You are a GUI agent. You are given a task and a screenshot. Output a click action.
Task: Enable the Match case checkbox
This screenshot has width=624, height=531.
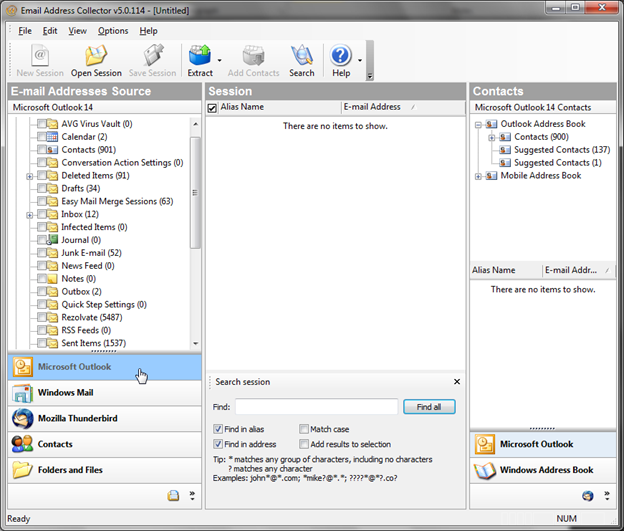304,429
